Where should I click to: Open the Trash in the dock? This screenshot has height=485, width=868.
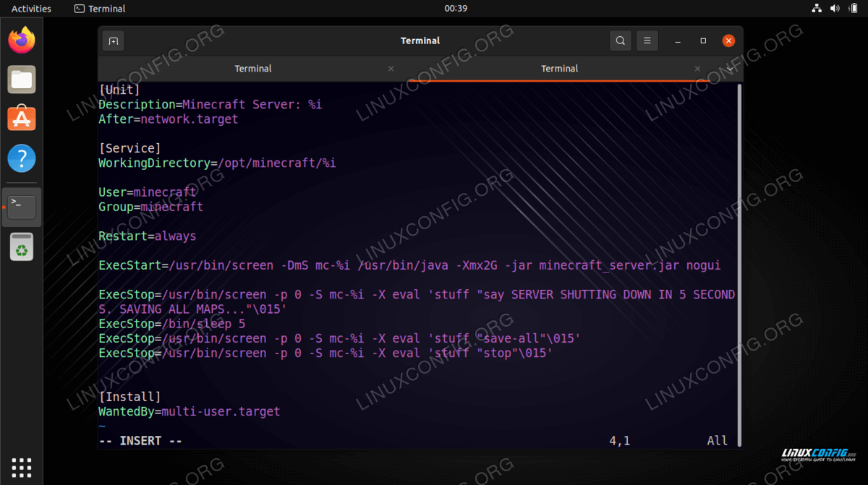(22, 246)
